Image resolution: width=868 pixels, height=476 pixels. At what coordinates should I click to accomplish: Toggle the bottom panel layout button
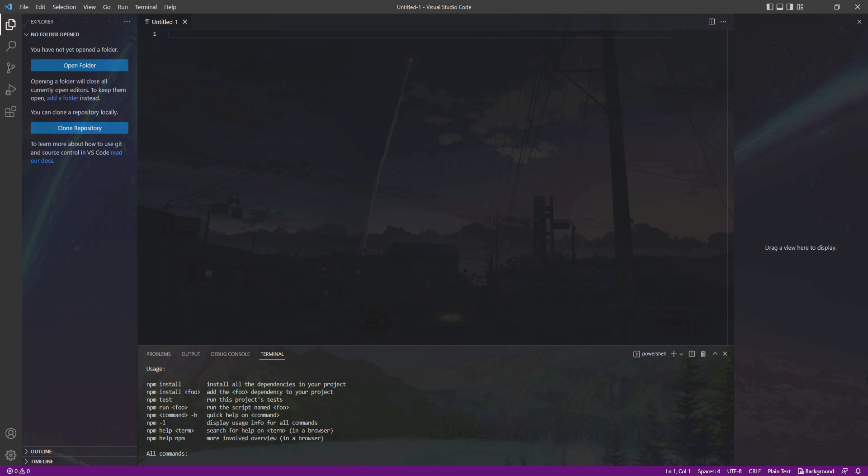pos(780,7)
